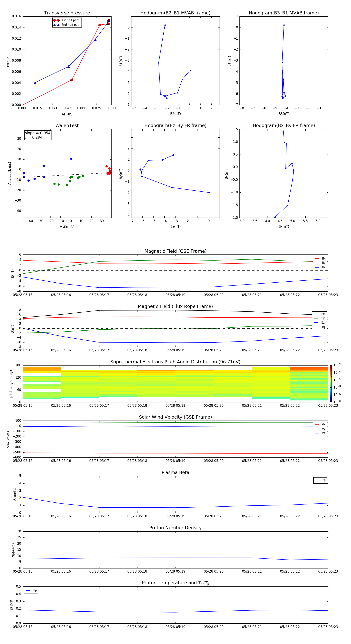
Task: Select the "pitch angle (deg)" axis label
Action: [11, 384]
